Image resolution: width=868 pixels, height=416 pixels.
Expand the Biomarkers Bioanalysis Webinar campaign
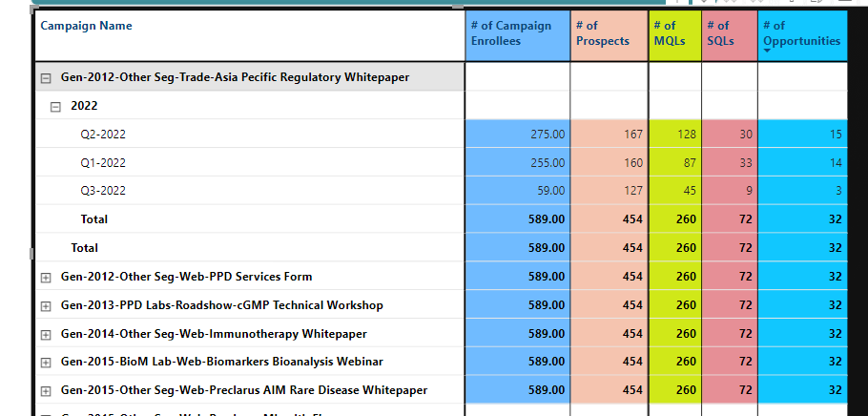[46, 363]
